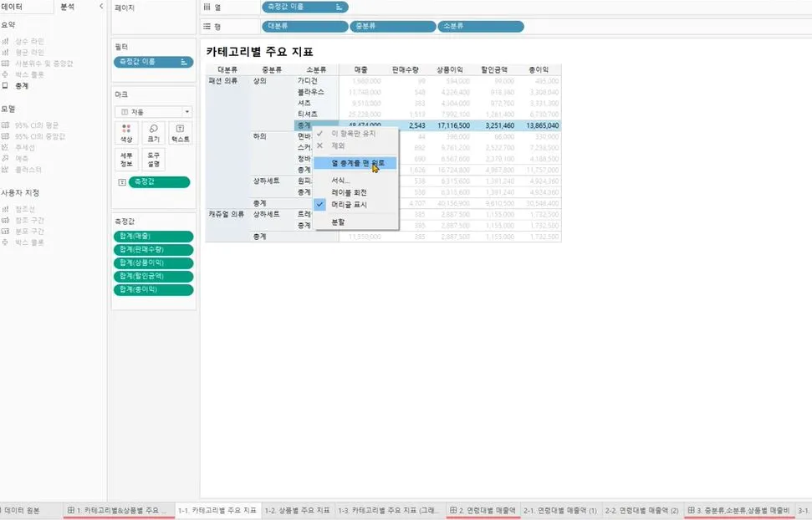Screen dimensions: 812x520
Task: Choose 레이블 회전 in the context menu
Action: 355,192
